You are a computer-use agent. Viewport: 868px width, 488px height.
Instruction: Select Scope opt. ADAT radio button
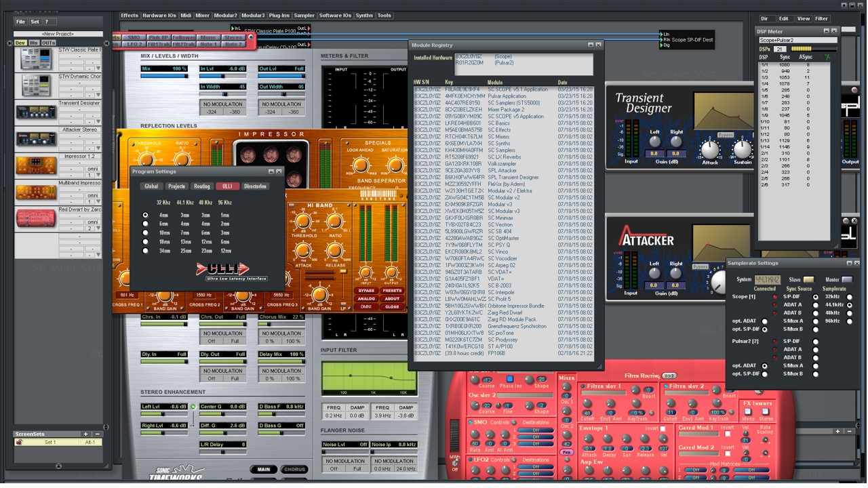coord(765,321)
